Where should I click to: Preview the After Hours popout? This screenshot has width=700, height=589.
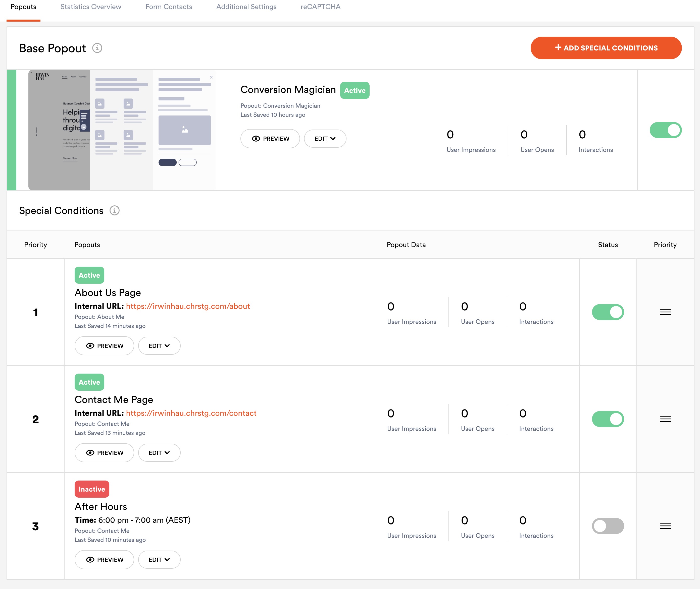pos(104,560)
